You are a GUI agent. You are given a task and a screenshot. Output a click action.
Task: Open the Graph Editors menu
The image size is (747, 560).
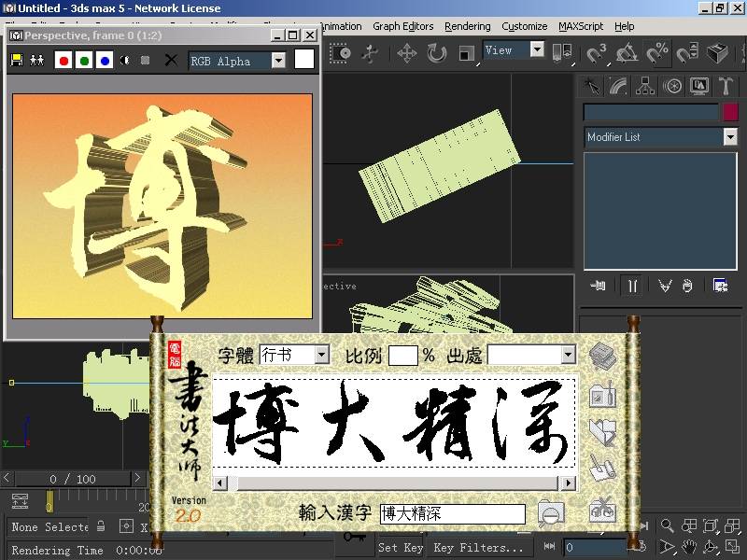pos(403,26)
